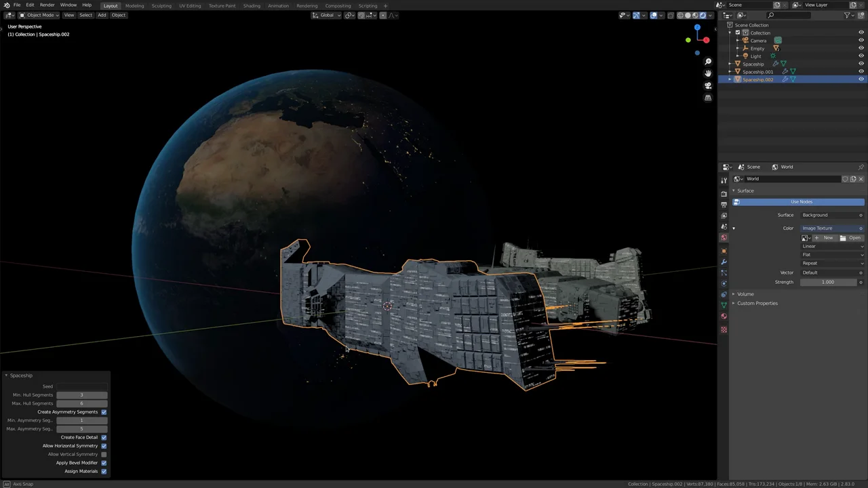Switch to the Sculpting workspace tab

coord(161,5)
